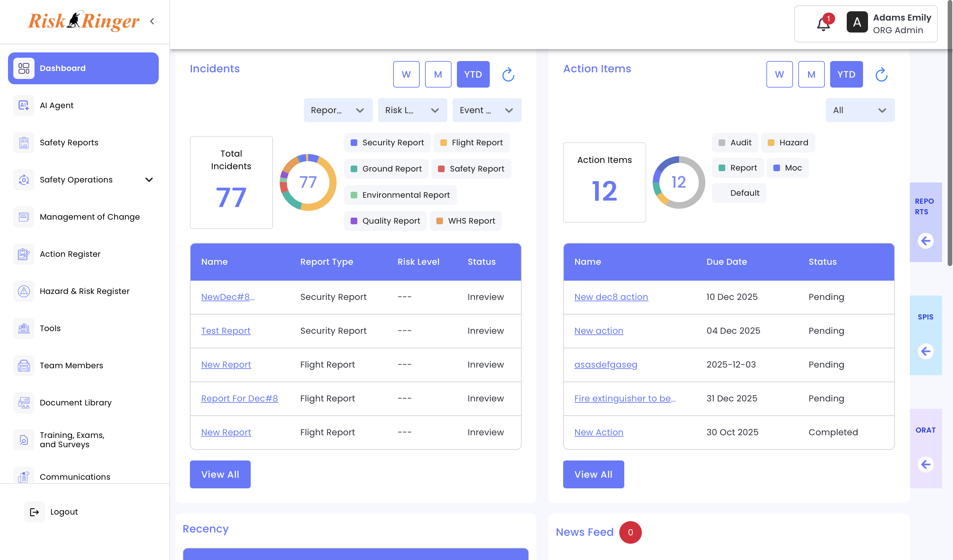953x560 pixels.
Task: Open the Risk Level filter dropdown
Action: (412, 110)
